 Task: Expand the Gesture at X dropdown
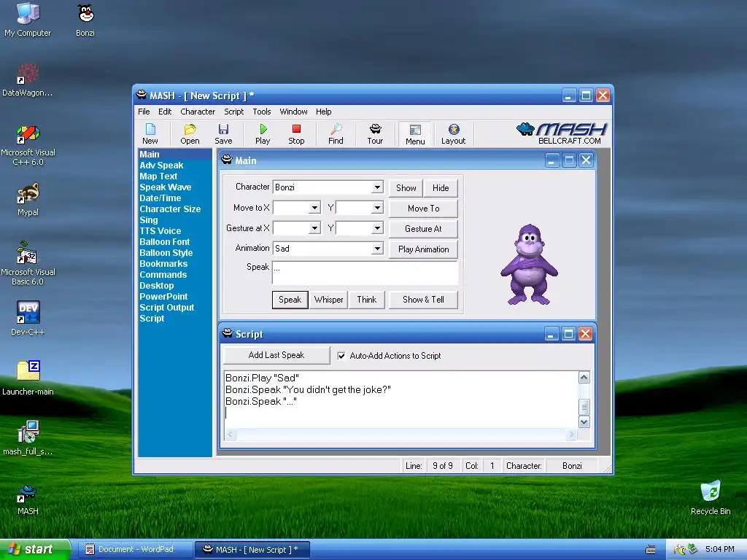pos(314,228)
